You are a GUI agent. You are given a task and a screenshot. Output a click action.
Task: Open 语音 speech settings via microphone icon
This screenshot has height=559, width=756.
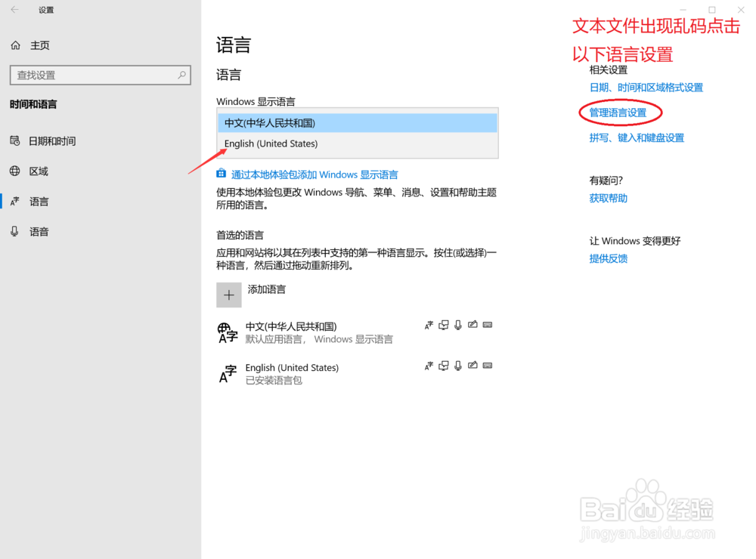click(17, 231)
